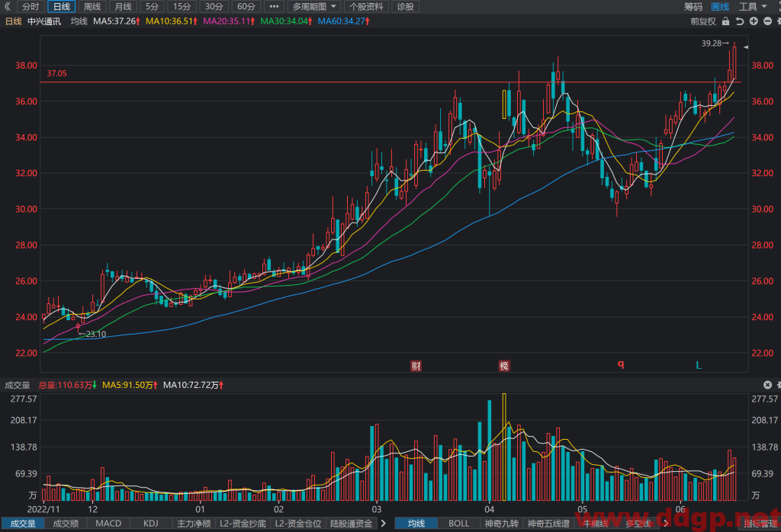The image size is (781, 532).
Task: Select the 主力净额 indicator tab
Action: tap(194, 524)
